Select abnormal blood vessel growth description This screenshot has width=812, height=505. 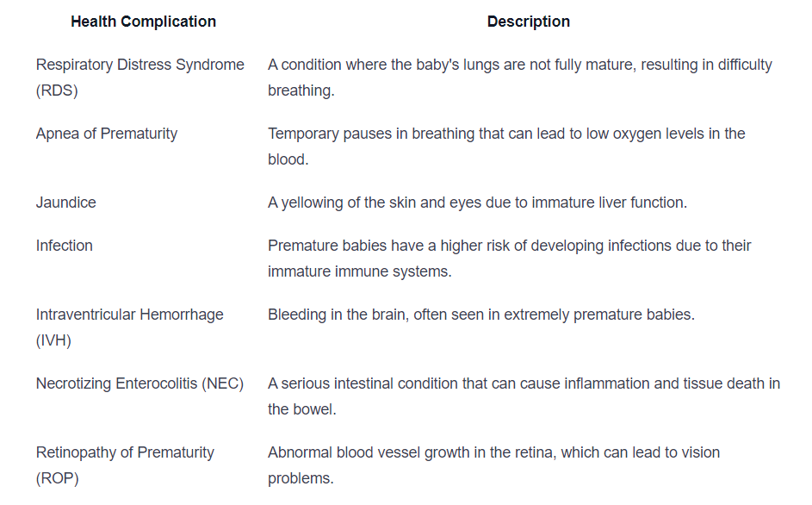point(493,465)
